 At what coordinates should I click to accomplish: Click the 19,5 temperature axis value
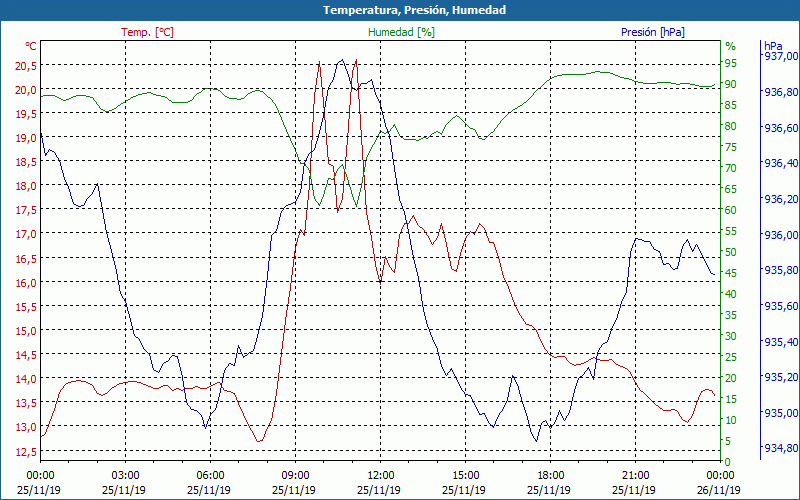[x=27, y=114]
